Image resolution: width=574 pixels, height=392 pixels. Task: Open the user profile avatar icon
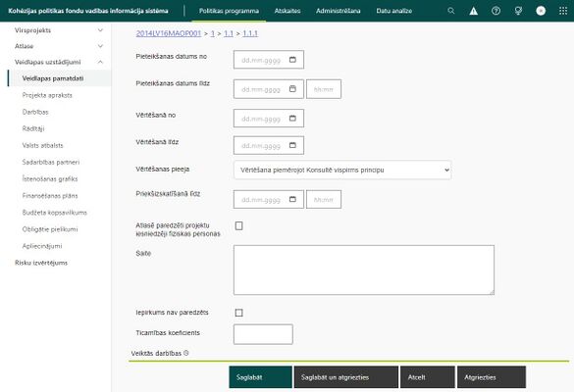coord(541,11)
